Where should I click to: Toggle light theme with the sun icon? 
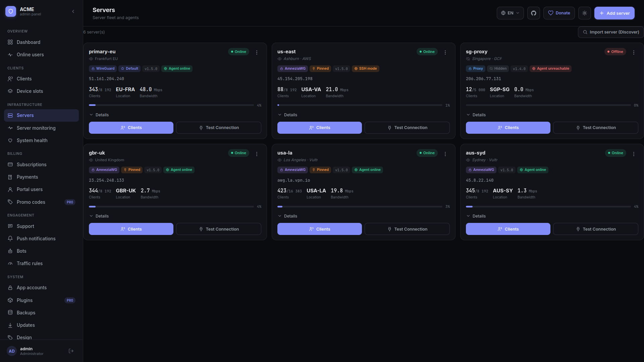(x=584, y=13)
